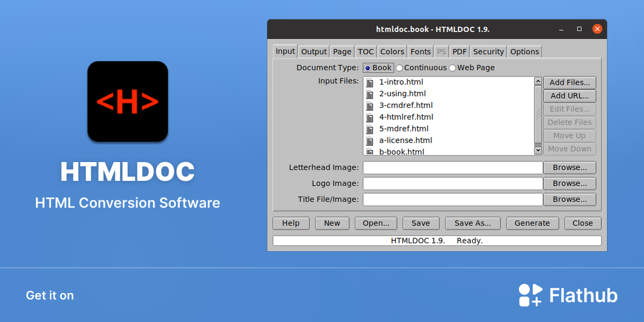The height and width of the screenshot is (322, 644).
Task: Select the Book document type
Action: pos(378,68)
